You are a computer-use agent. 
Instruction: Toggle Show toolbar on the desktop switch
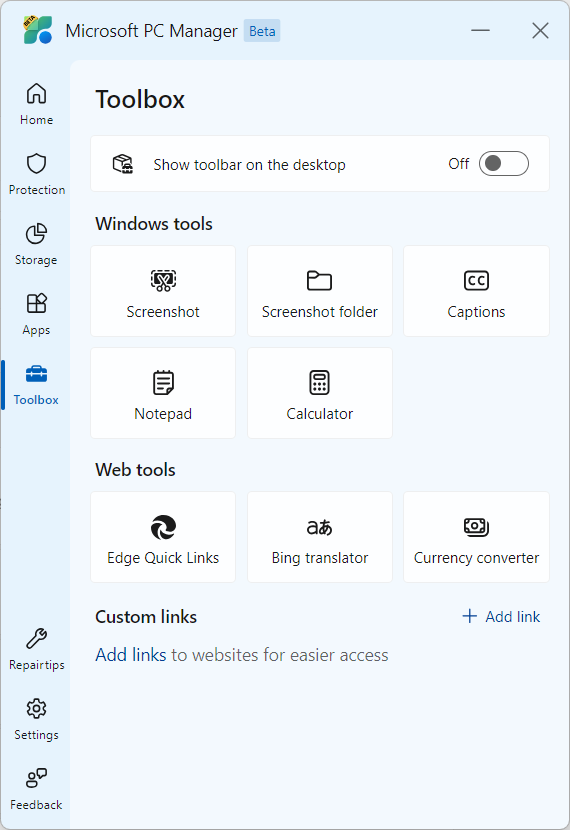pos(503,164)
